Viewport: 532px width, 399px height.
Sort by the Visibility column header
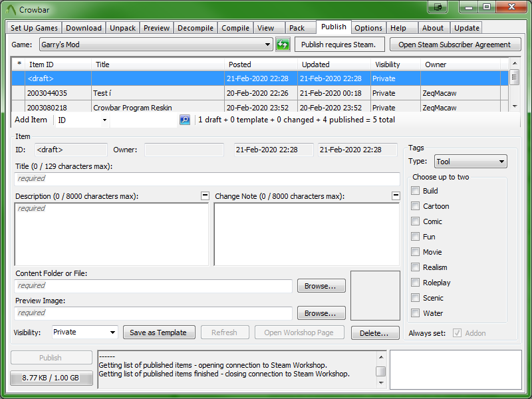(x=396, y=65)
